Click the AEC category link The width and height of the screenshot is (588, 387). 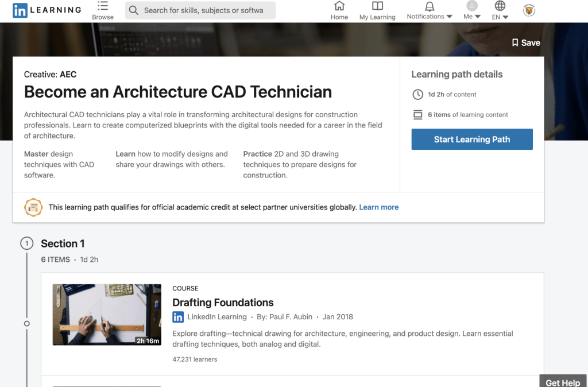(68, 74)
